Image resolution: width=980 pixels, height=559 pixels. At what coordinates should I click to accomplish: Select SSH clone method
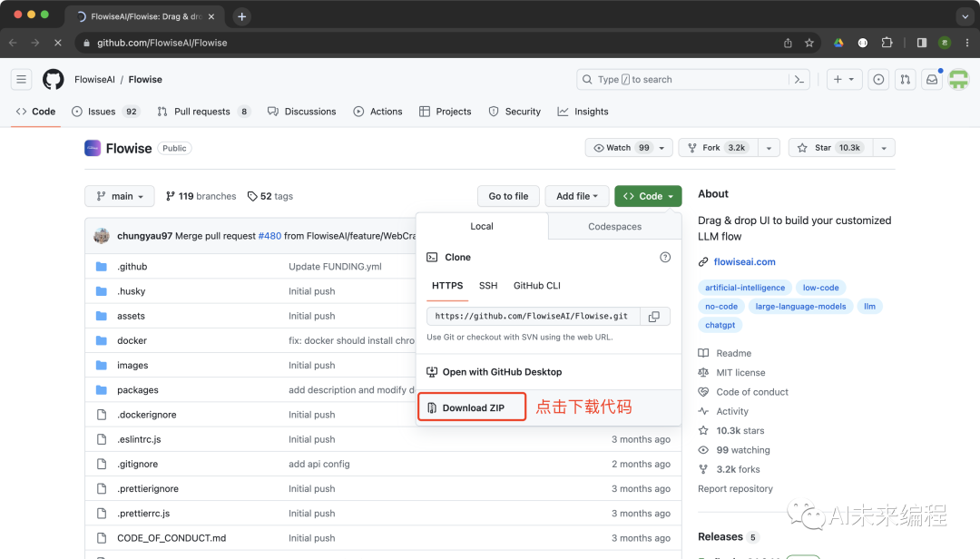point(488,286)
